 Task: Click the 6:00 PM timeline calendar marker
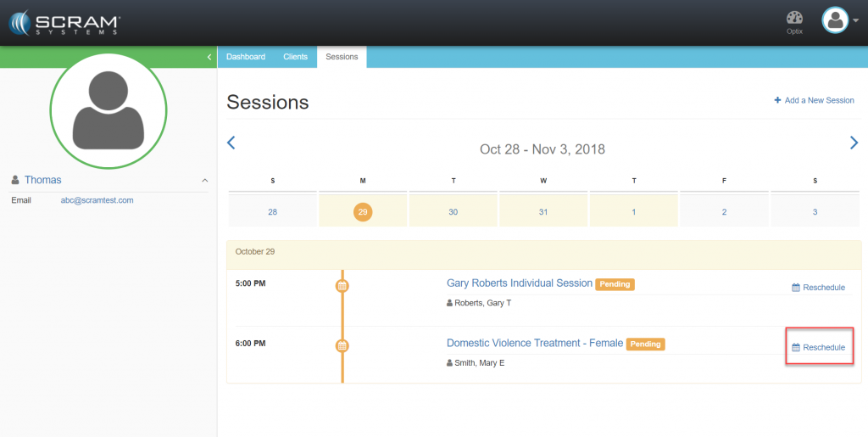click(342, 345)
